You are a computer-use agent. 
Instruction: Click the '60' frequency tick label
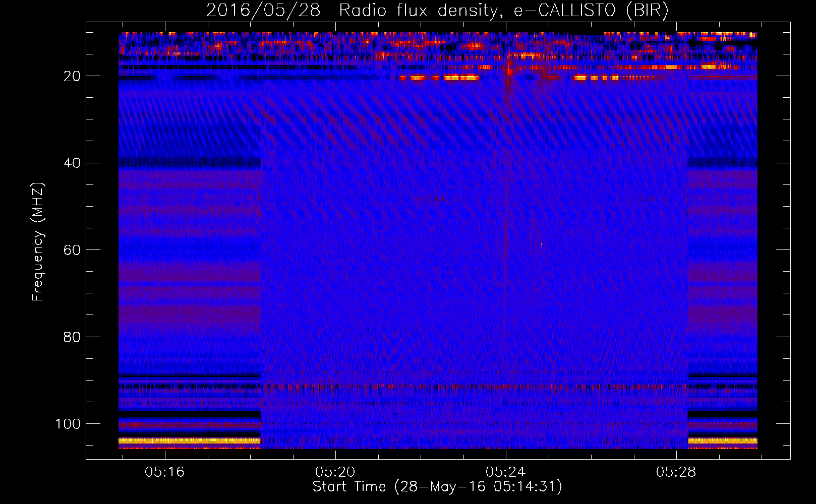point(72,250)
